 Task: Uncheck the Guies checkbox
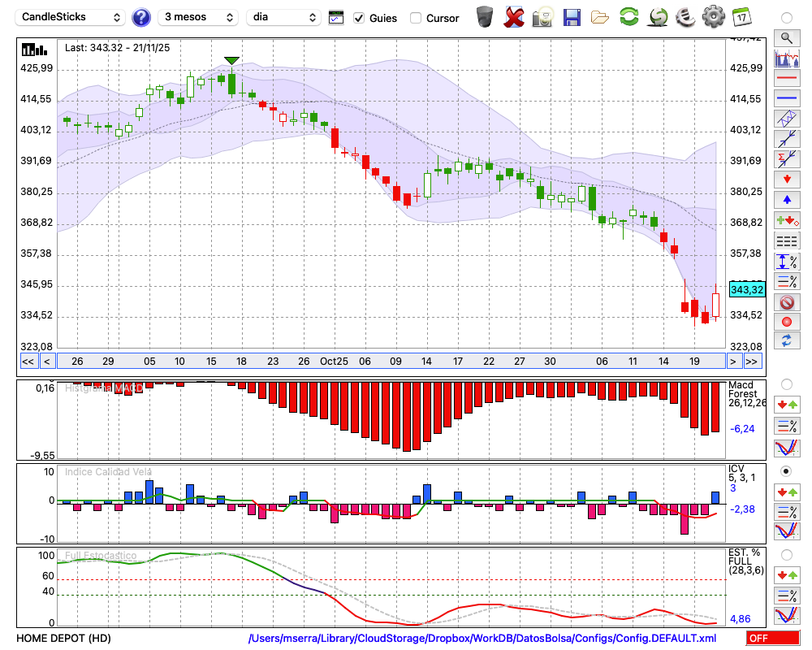(359, 18)
